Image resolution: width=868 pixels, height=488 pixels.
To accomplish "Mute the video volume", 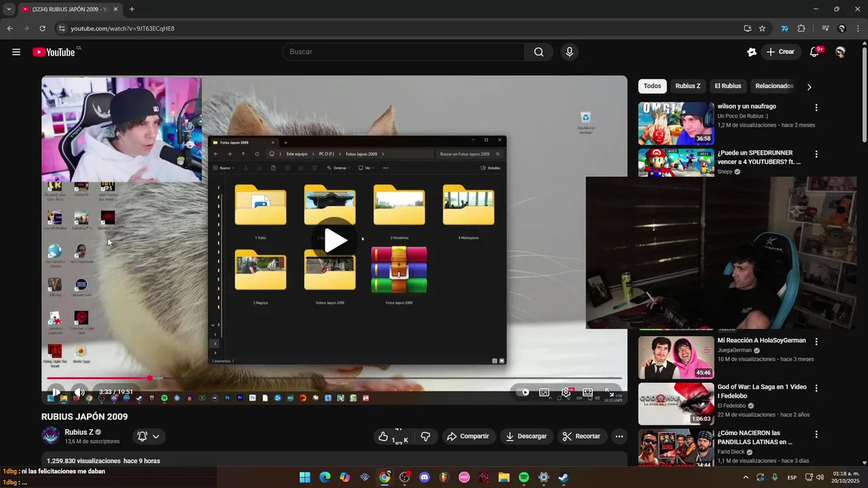I will (79, 392).
